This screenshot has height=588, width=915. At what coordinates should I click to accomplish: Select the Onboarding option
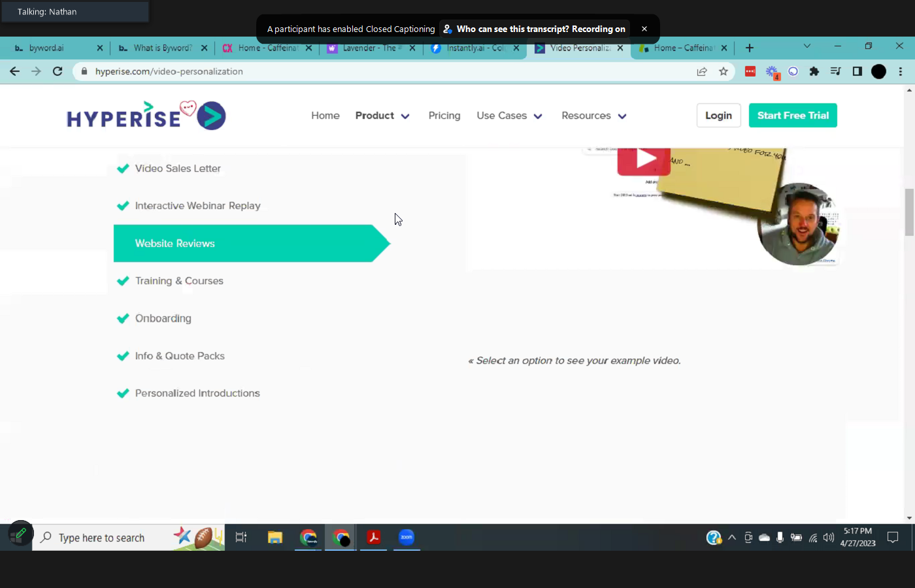point(163,319)
